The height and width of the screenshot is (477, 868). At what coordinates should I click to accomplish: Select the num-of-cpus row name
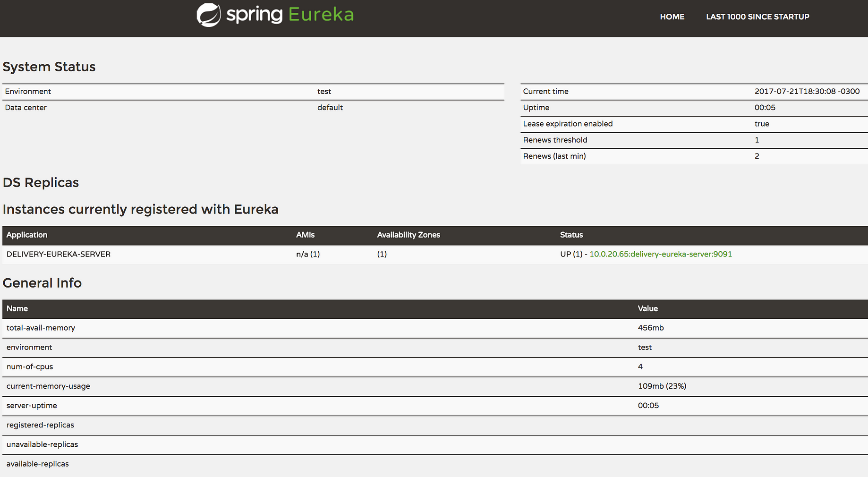pyautogui.click(x=30, y=367)
